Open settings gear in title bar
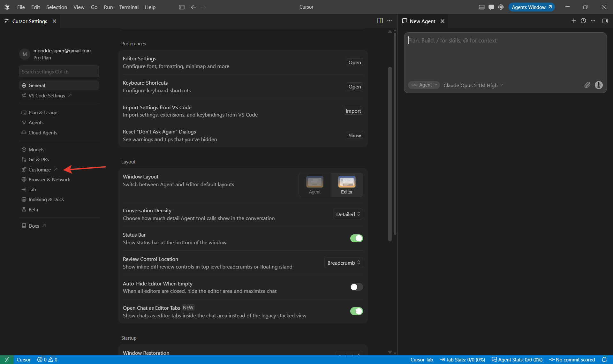Image resolution: width=613 pixels, height=364 pixels. tap(501, 7)
